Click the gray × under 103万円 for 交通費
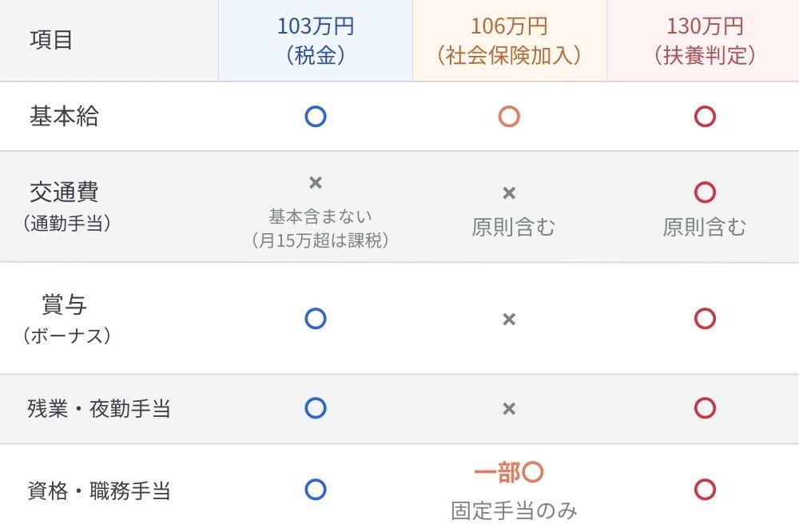This screenshot has width=799, height=532. pyautogui.click(x=316, y=183)
